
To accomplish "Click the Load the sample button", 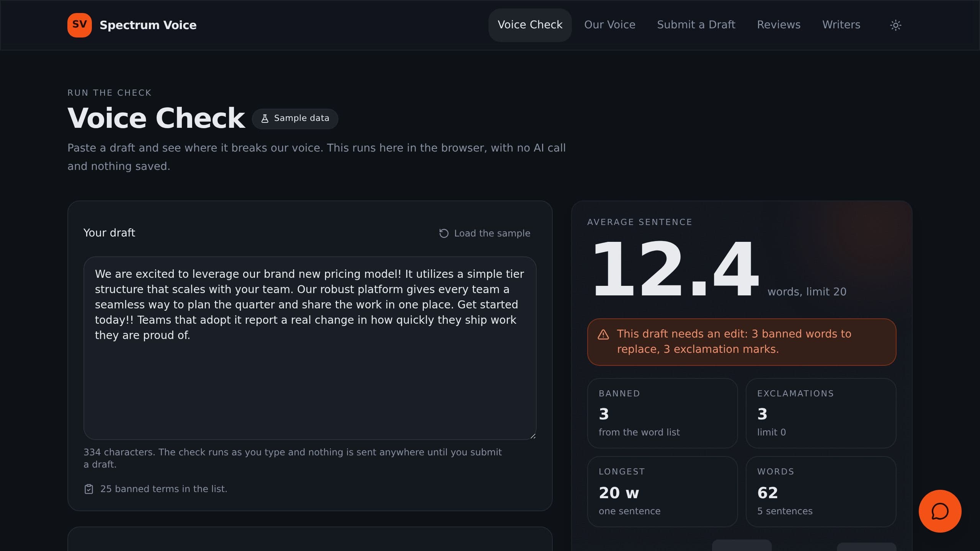I will tap(484, 233).
